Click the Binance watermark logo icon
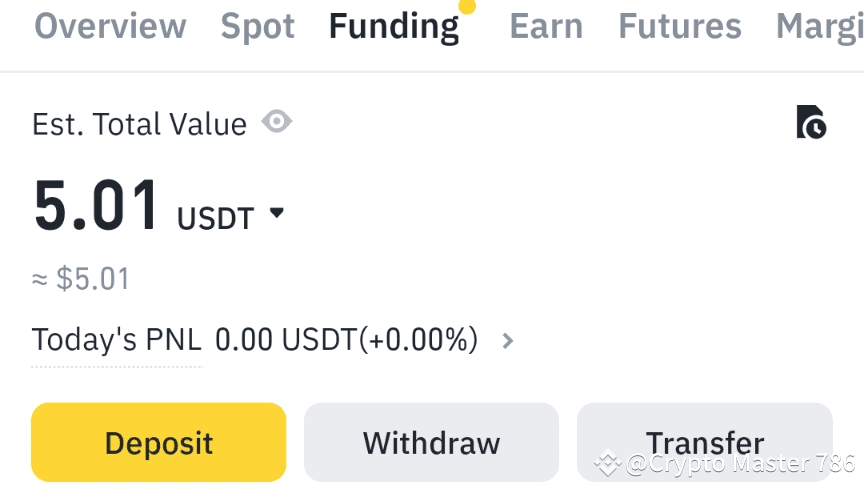The width and height of the screenshot is (864, 486). [x=607, y=463]
